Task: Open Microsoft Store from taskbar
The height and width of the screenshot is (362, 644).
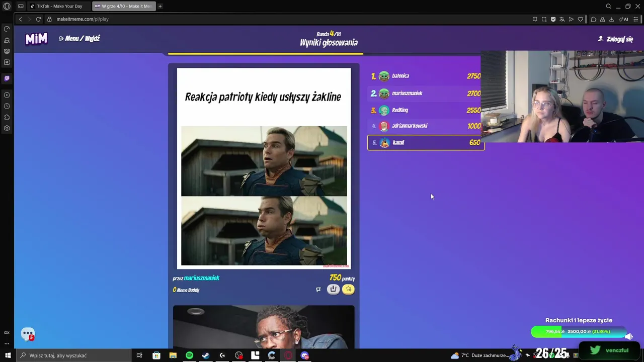Action: pos(156,355)
